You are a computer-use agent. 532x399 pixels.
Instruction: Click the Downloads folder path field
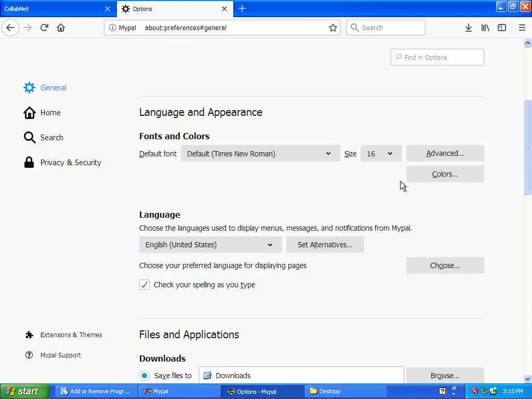[x=301, y=375]
